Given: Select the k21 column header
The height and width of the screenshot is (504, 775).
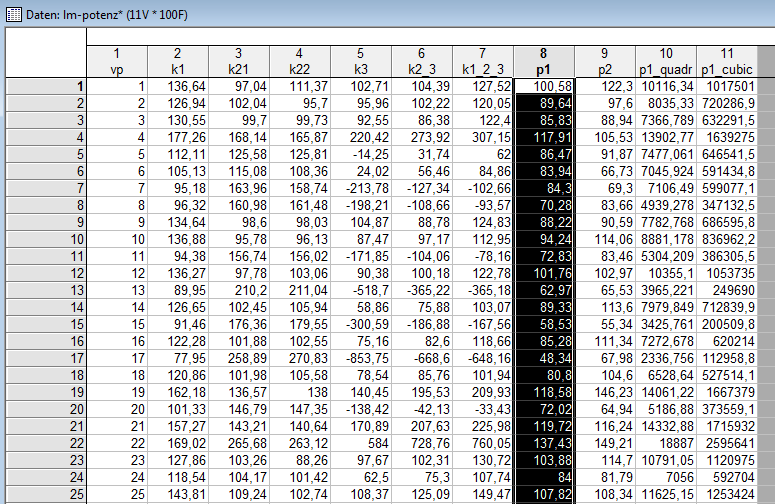Looking at the screenshot, I should (x=238, y=60).
